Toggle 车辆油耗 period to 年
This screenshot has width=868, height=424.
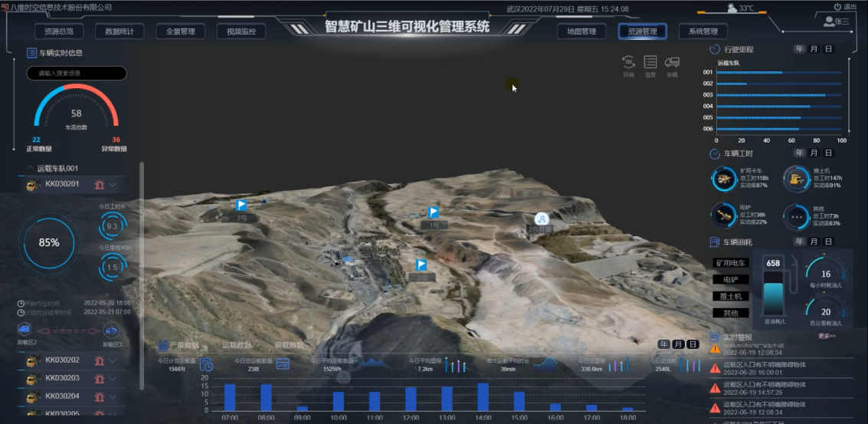[x=800, y=242]
